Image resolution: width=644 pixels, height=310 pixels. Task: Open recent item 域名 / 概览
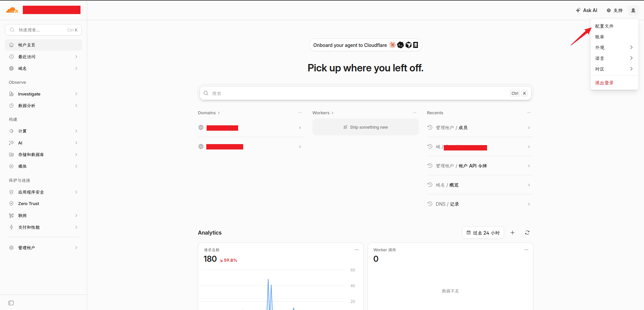coord(480,185)
